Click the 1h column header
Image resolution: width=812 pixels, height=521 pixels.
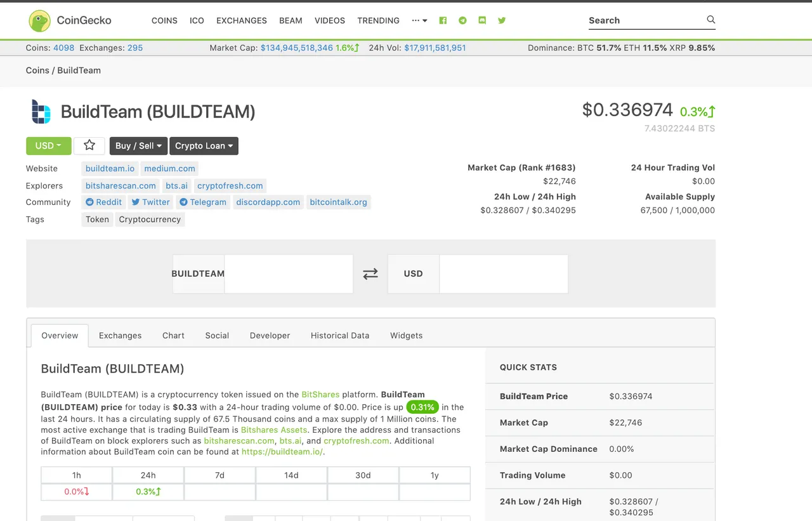pyautogui.click(x=77, y=475)
